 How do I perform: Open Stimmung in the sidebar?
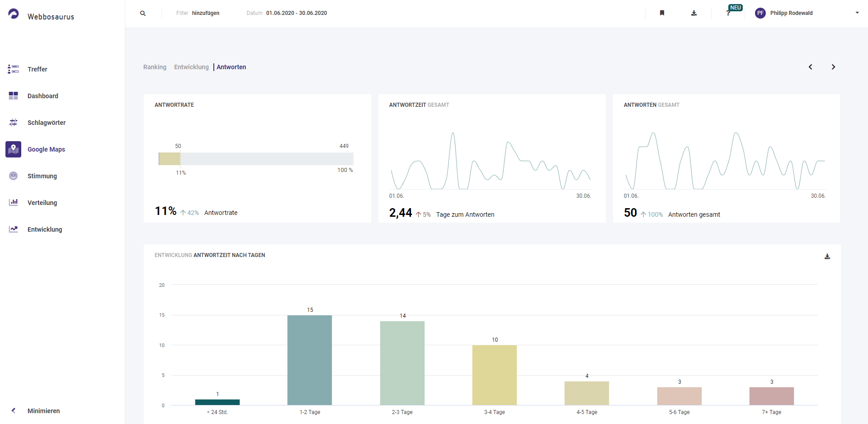42,176
